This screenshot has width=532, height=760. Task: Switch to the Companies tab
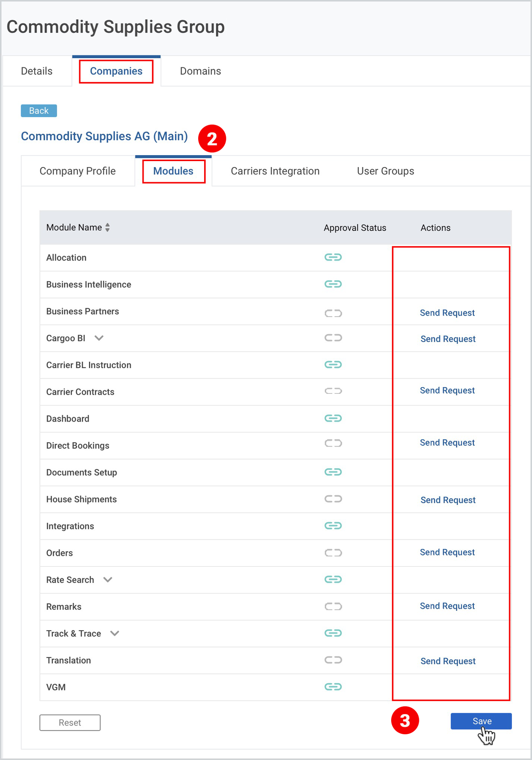[x=116, y=71]
